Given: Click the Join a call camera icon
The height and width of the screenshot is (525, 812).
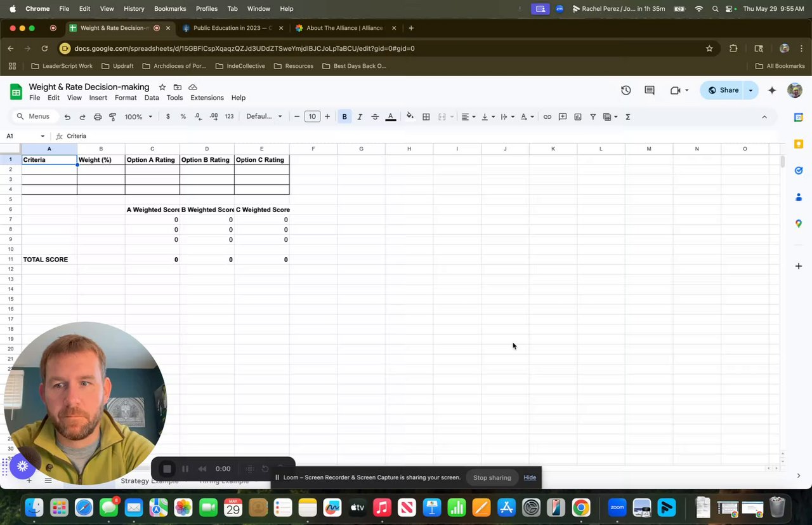Looking at the screenshot, I should (x=676, y=90).
